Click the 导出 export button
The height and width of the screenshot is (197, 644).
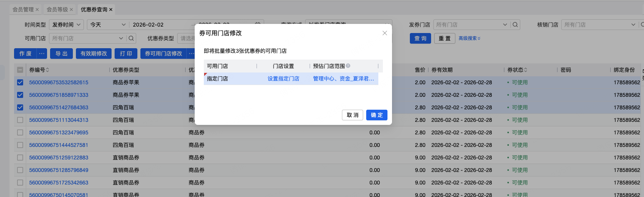coord(61,54)
